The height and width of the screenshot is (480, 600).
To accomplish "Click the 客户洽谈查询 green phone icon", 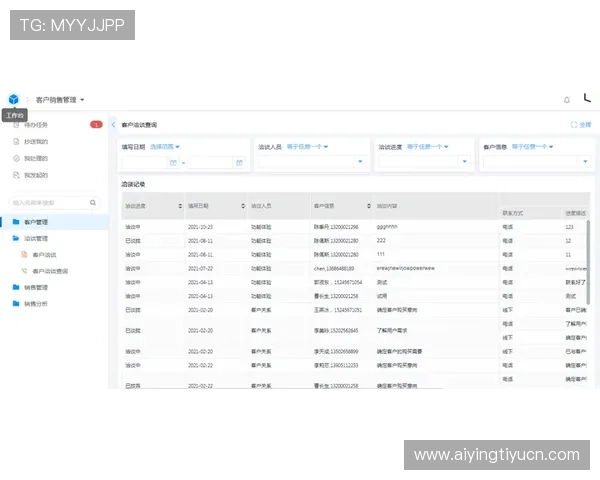I will 24,271.
